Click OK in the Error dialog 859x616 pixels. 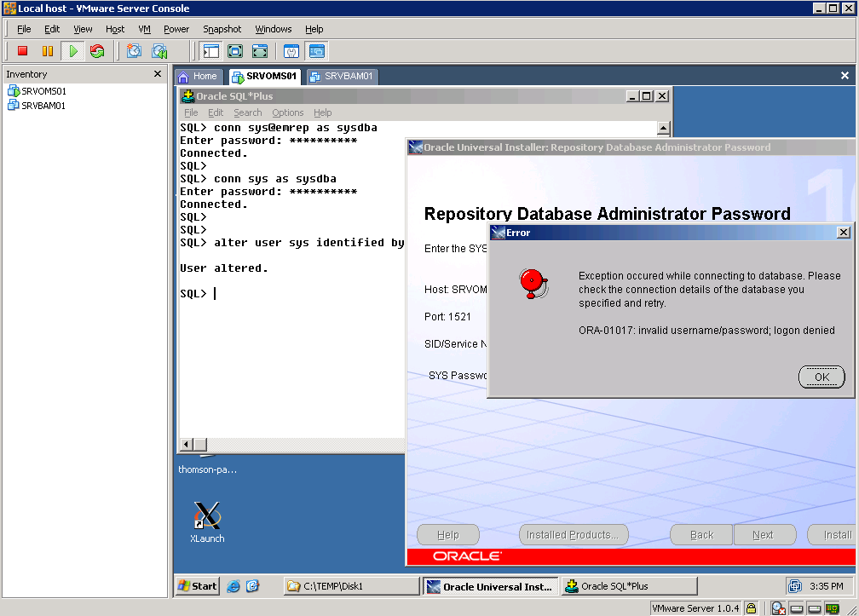tap(822, 377)
